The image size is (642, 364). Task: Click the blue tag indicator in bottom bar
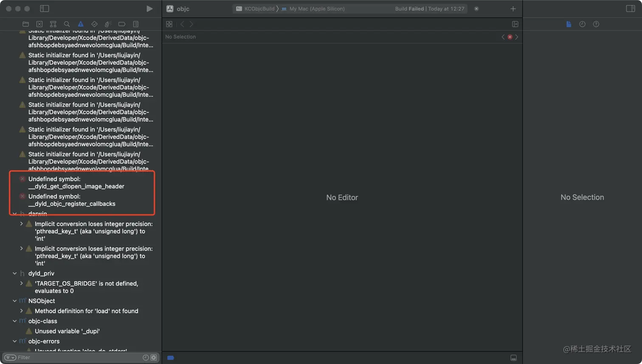tap(171, 358)
